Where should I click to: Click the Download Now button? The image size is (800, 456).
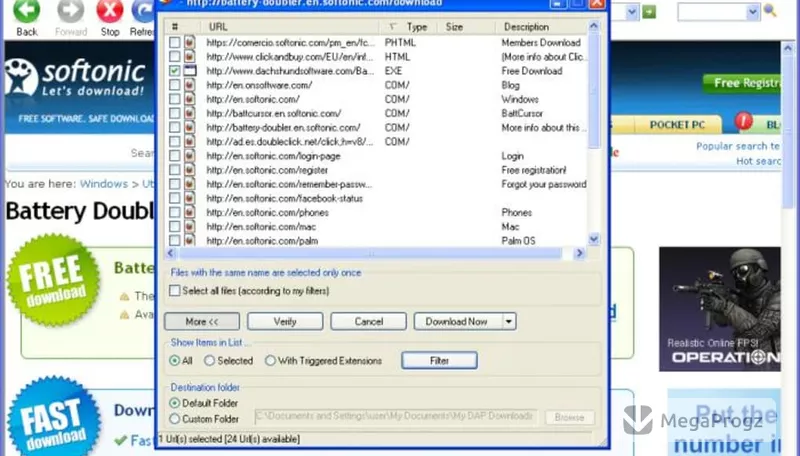[457, 321]
